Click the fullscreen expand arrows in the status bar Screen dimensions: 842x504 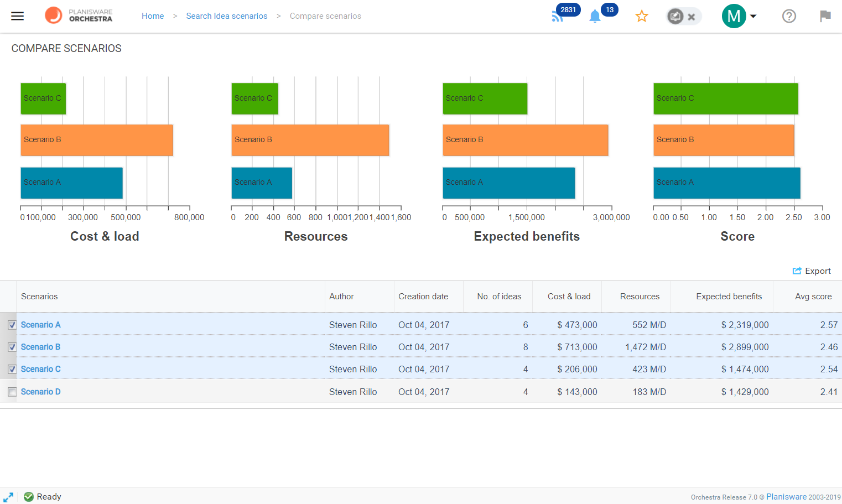tap(8, 497)
